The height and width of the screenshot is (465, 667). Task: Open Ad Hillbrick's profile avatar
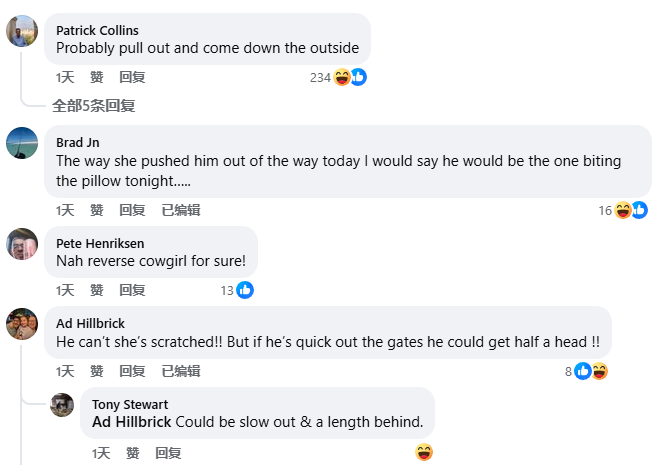click(x=22, y=324)
